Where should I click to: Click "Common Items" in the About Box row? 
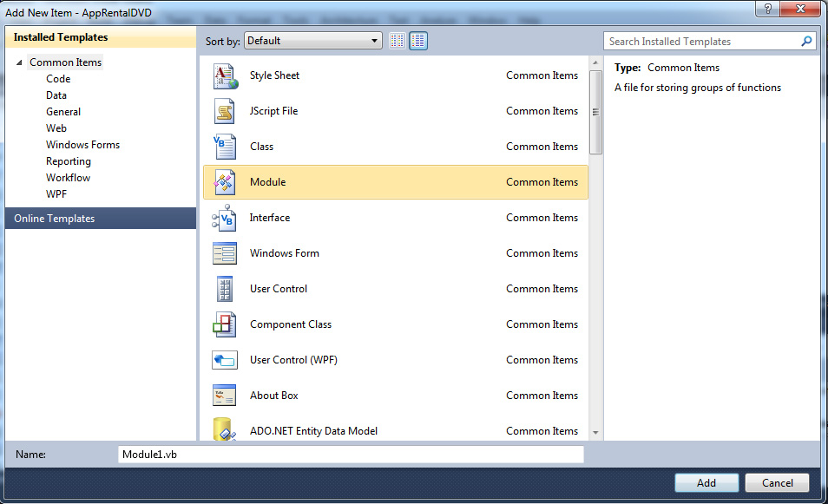point(542,396)
